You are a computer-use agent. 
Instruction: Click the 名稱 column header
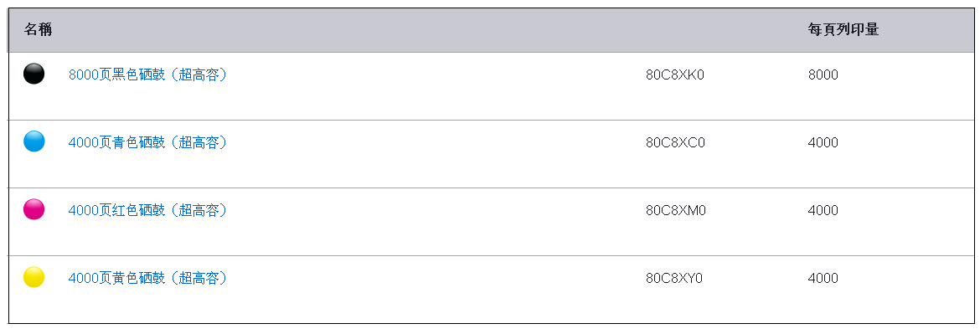39,29
